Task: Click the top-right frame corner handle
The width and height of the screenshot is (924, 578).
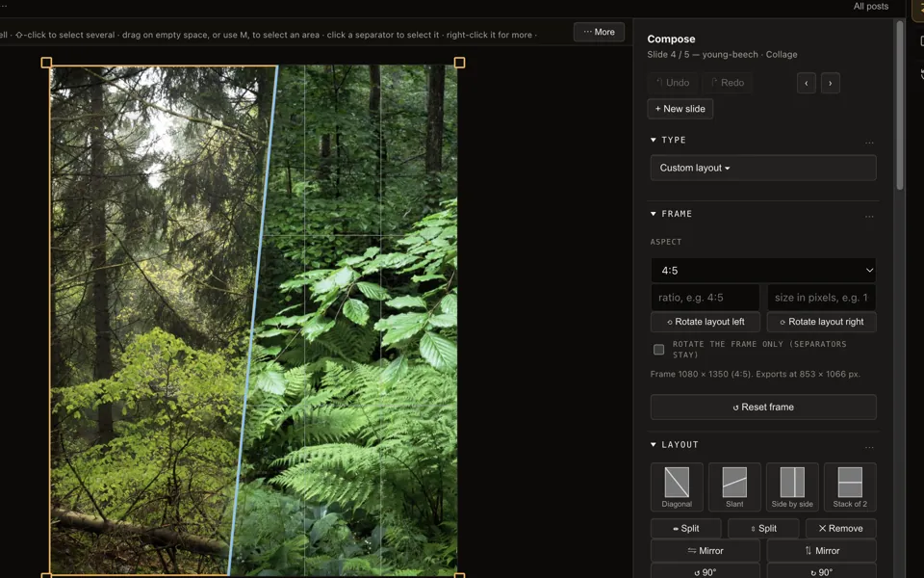Action: tap(460, 63)
